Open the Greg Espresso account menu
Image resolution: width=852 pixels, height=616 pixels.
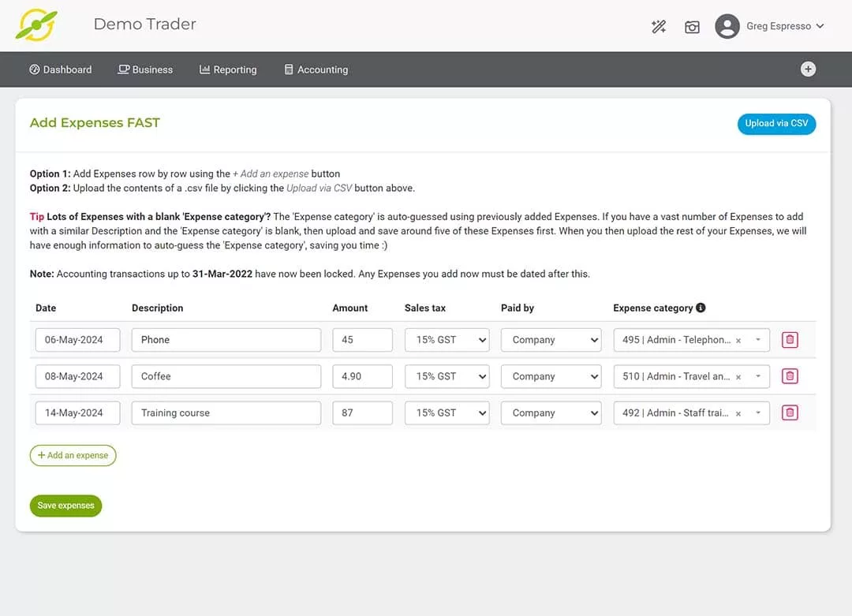pos(785,26)
